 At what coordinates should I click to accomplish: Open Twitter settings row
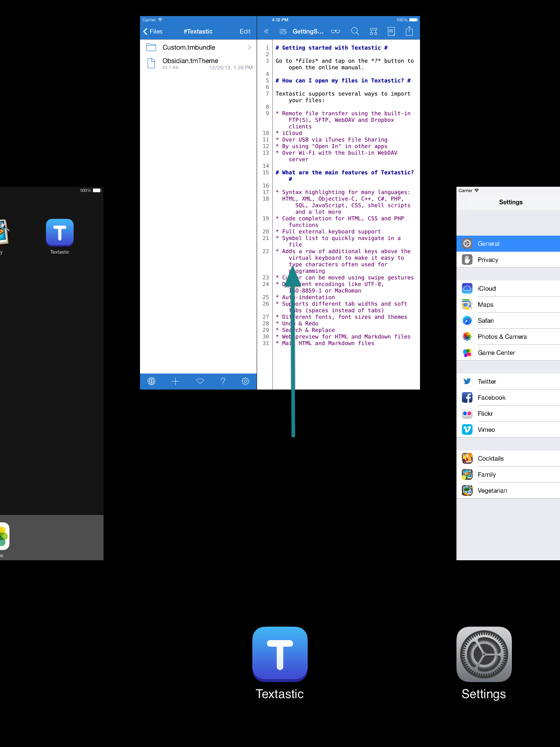click(x=508, y=382)
